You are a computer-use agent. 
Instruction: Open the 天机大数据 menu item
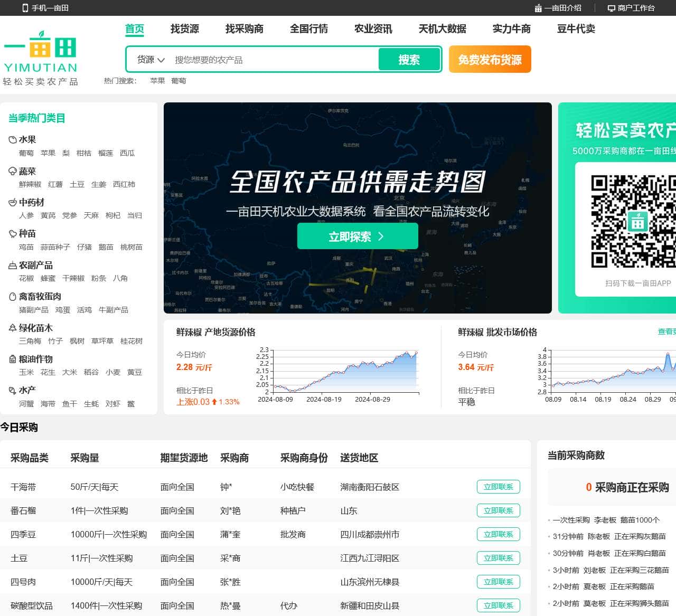point(444,29)
